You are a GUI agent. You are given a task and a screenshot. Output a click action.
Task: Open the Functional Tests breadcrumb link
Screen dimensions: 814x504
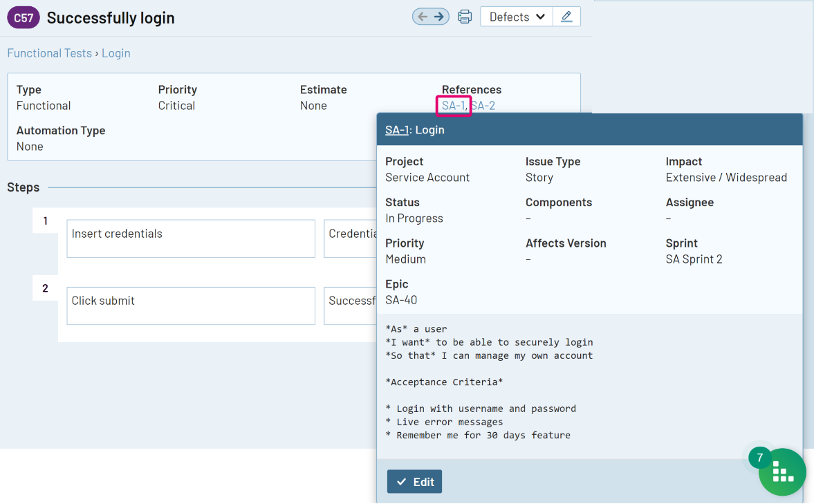pos(49,53)
